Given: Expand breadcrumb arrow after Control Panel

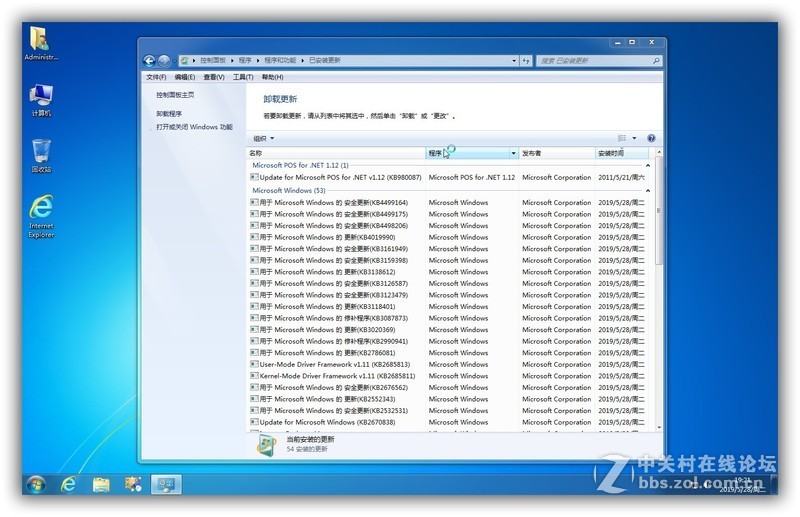Looking at the screenshot, I should 232,61.
